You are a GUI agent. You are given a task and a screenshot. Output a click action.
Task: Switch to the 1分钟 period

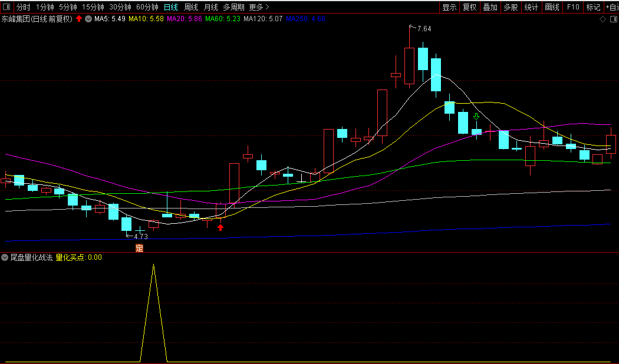click(x=45, y=7)
